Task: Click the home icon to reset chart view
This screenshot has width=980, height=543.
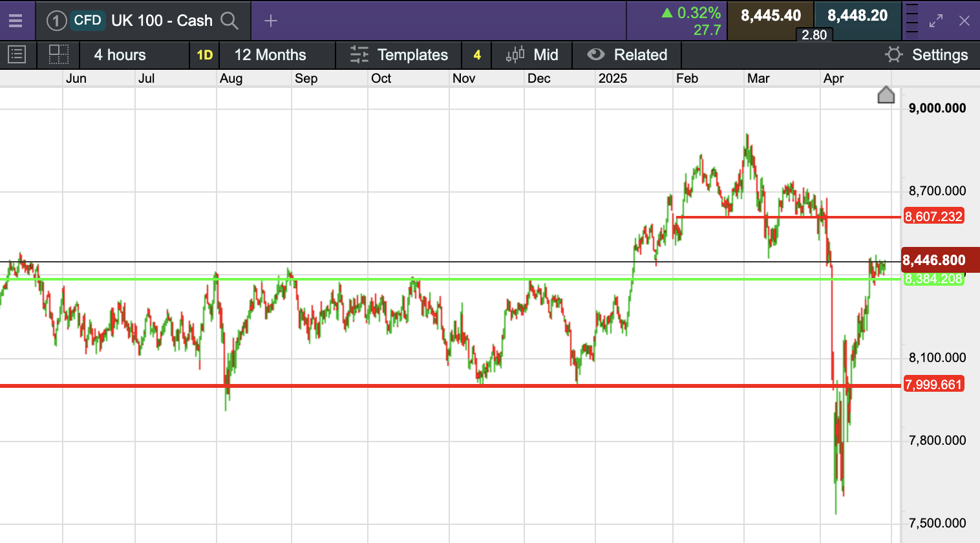Action: (886, 95)
